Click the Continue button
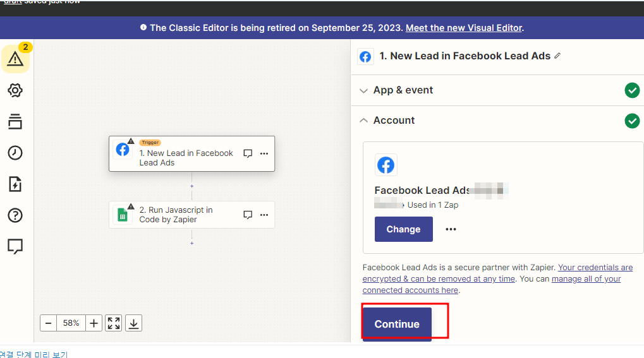 [x=397, y=324]
